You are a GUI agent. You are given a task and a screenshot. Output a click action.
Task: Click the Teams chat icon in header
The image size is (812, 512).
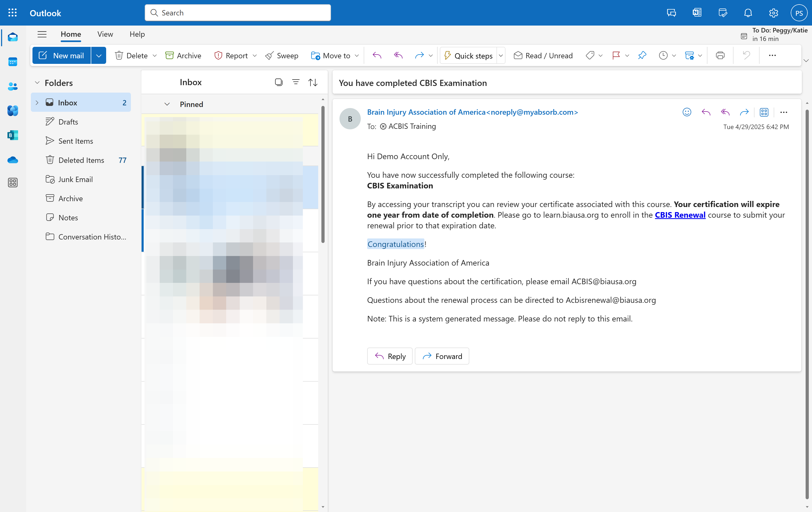point(671,13)
